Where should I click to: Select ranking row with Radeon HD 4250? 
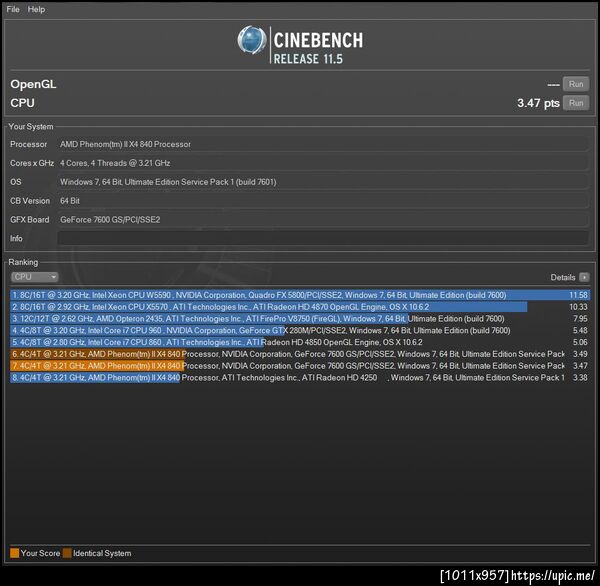(300, 378)
